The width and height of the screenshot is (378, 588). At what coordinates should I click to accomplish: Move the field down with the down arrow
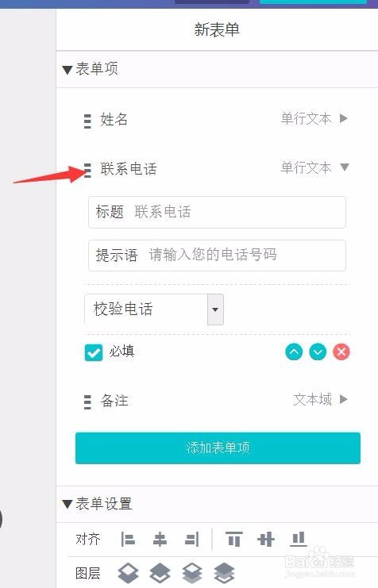pos(318,352)
